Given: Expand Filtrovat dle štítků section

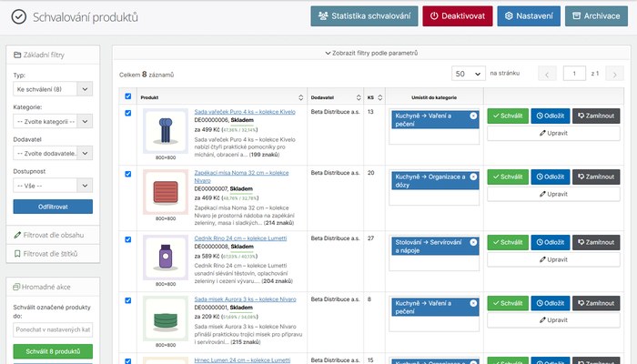Looking at the screenshot, I should 53,254.
